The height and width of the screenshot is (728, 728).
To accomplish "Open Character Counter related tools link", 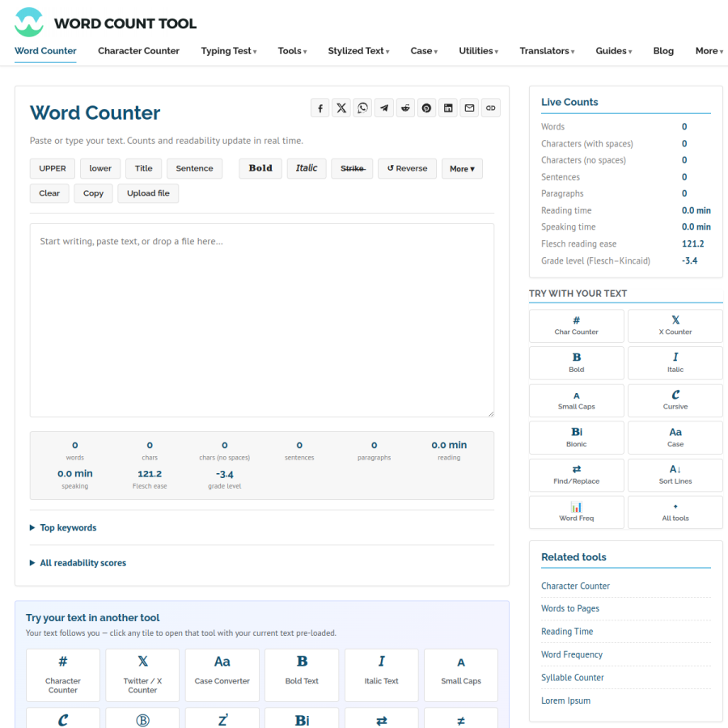I will click(575, 586).
